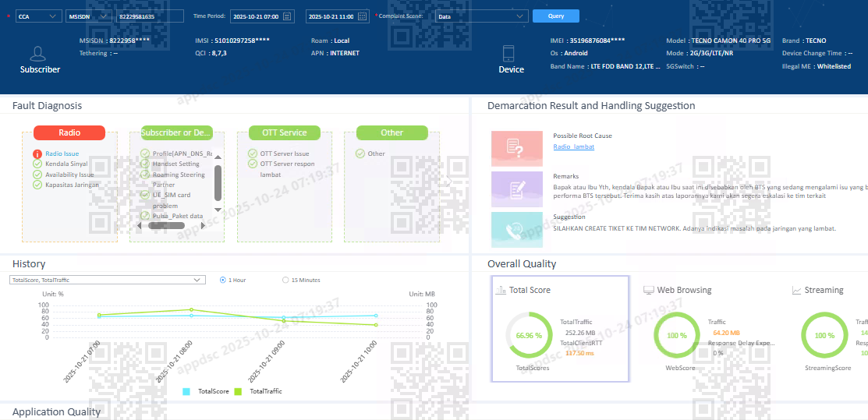Click the Availability Issue check icon
Screen dimensions: 868x420
point(37,175)
